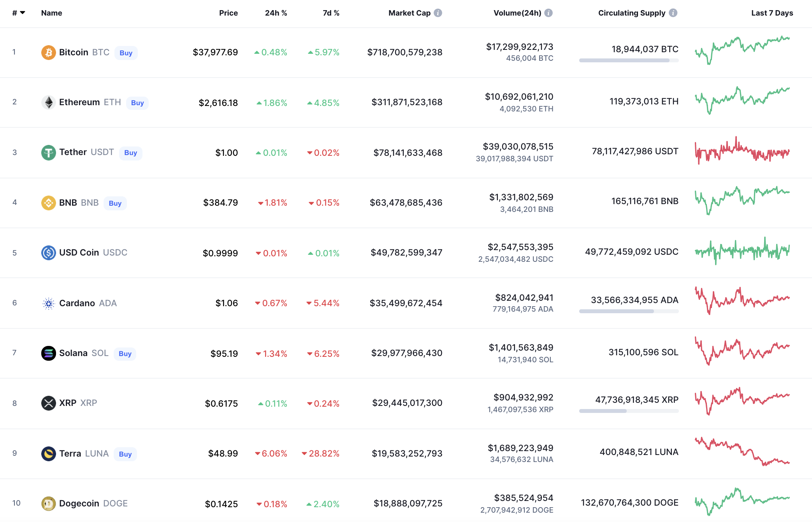Click XRP circulating supply progress bar
This screenshot has height=522, width=812.
click(x=629, y=411)
